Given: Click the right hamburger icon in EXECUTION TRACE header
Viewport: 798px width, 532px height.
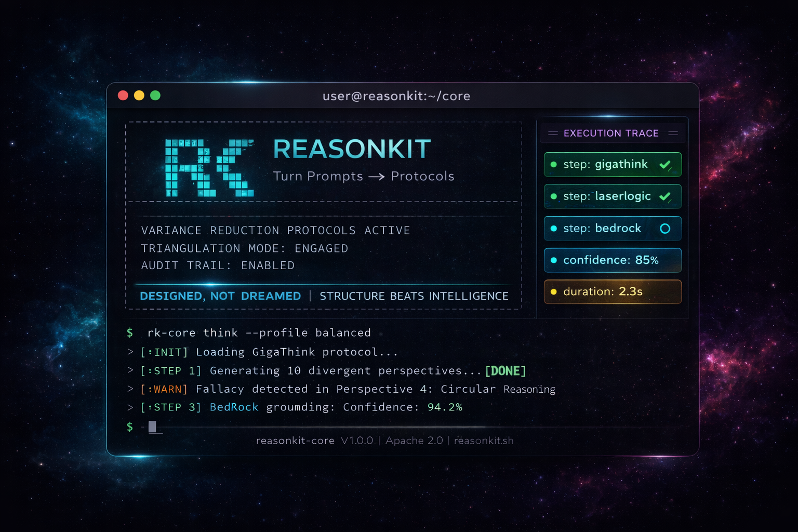Looking at the screenshot, I should point(673,133).
